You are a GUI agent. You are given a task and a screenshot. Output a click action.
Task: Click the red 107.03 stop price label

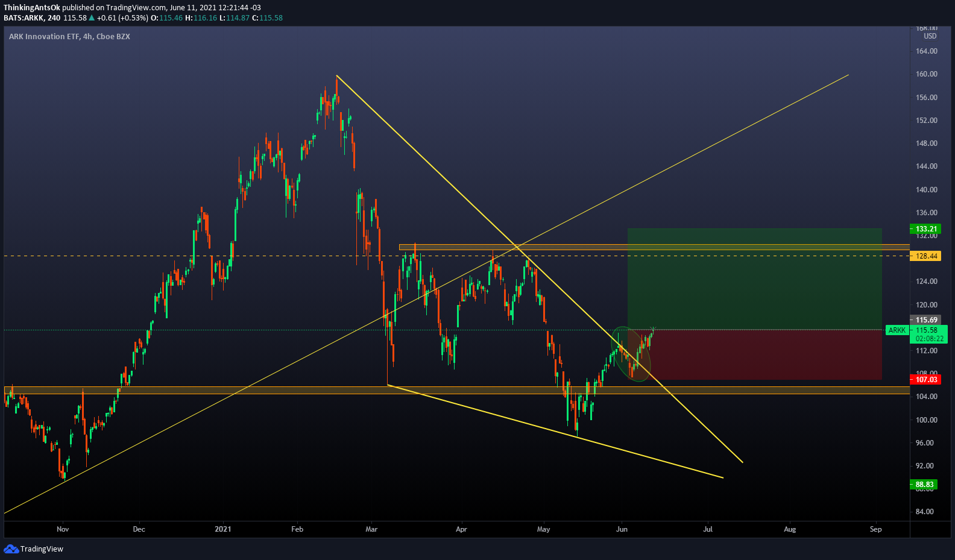click(925, 380)
